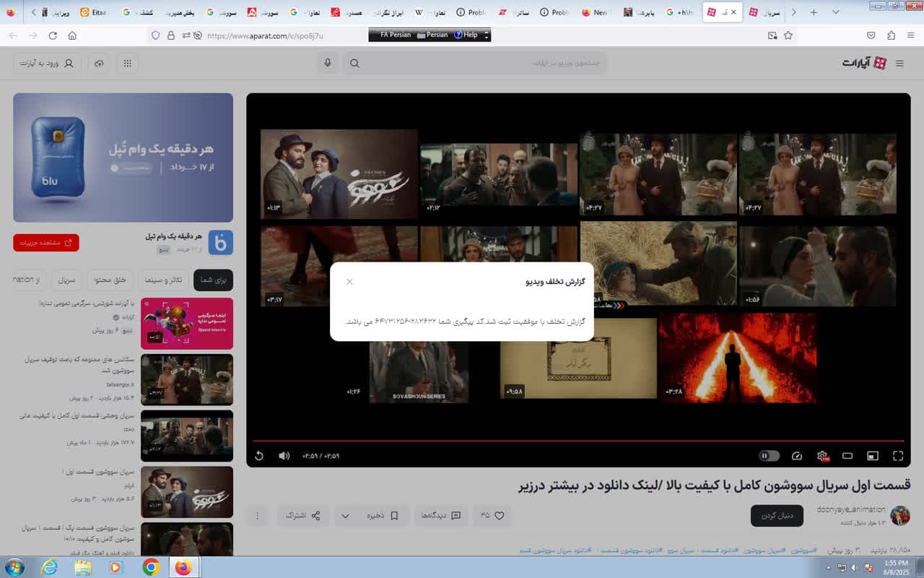Viewport: 924px width, 578px height.
Task: Mute the video with the speaker icon
Action: (x=284, y=456)
